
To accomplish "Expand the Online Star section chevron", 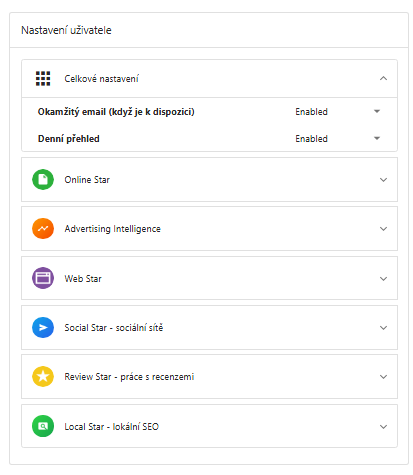I will tap(383, 180).
